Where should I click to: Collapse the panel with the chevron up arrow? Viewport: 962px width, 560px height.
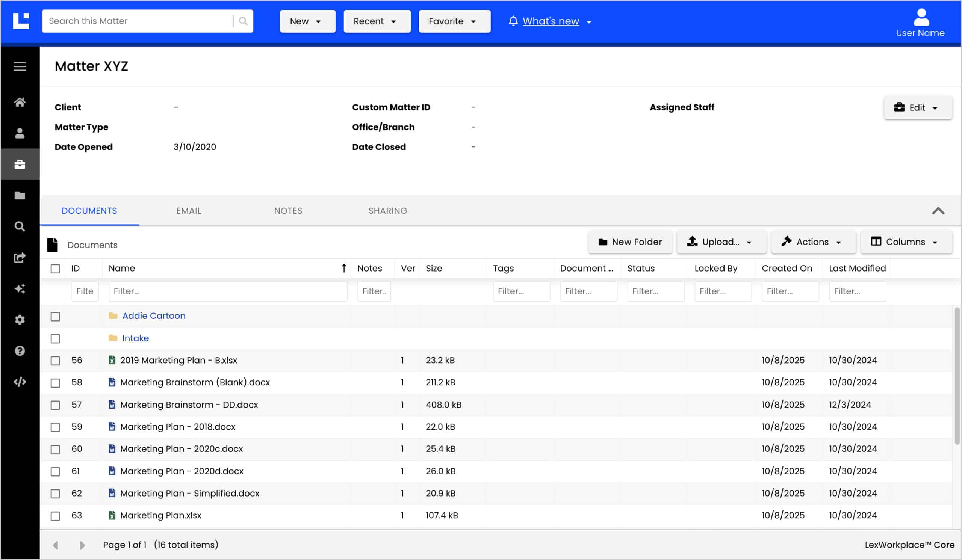pyautogui.click(x=938, y=211)
